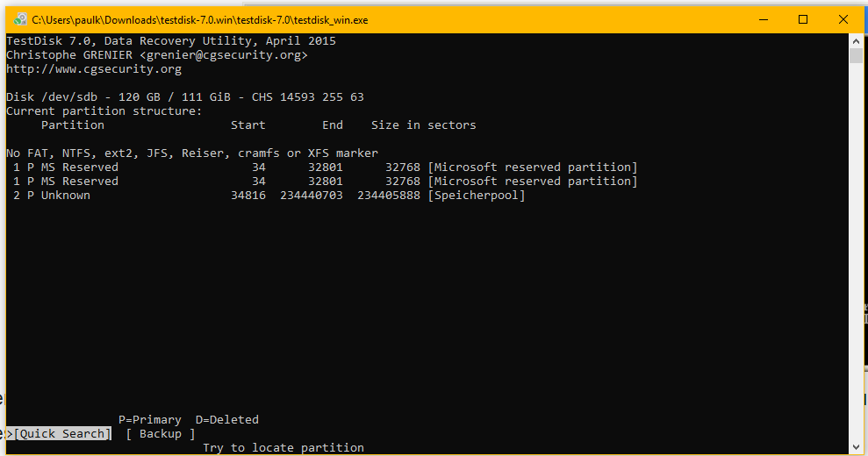Select the Quick Search option
This screenshot has width=868, height=456.
coord(62,434)
